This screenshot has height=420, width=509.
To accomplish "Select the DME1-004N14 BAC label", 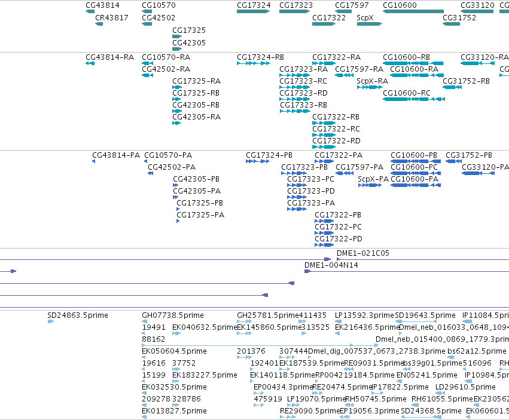I will [x=331, y=265].
